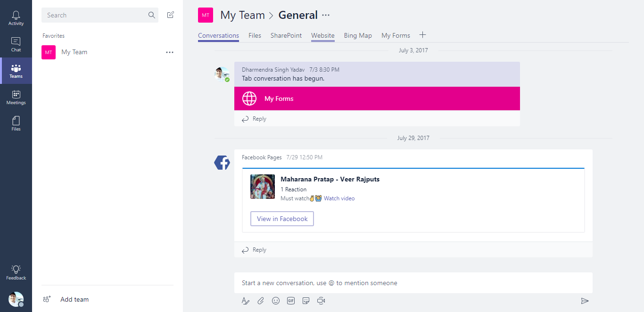Open Files in the left rail

point(16,123)
